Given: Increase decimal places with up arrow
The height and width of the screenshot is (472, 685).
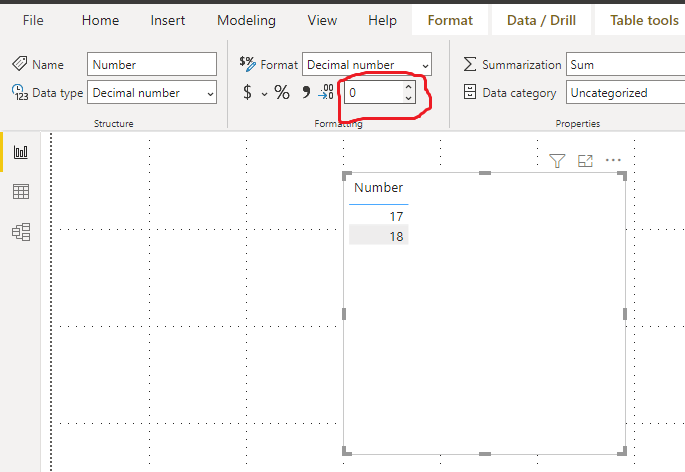Looking at the screenshot, I should [408, 87].
